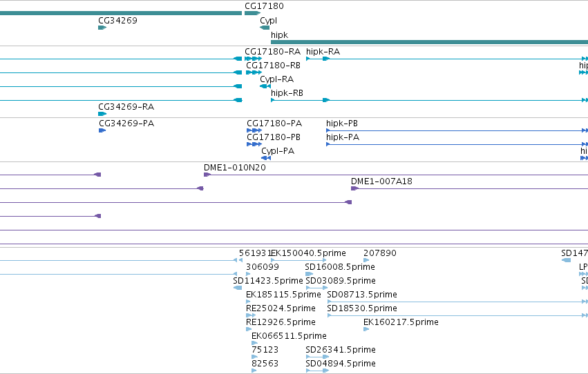Select the DME1-007A18 clone start glyph
This screenshot has height=374, width=588.
pos(354,188)
